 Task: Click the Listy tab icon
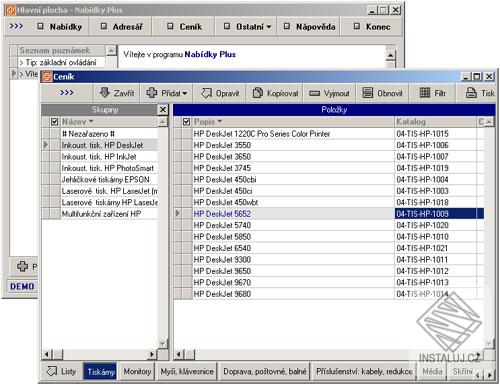coord(52,371)
